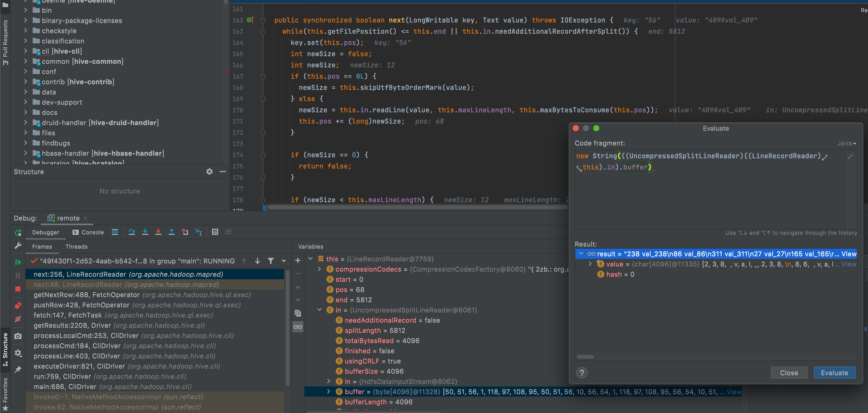Close the remote debug tab
Image resolution: width=868 pixels, height=413 pixels.
(x=85, y=218)
